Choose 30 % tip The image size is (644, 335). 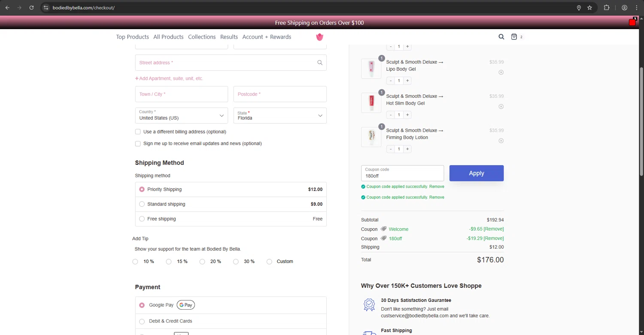coord(236,262)
